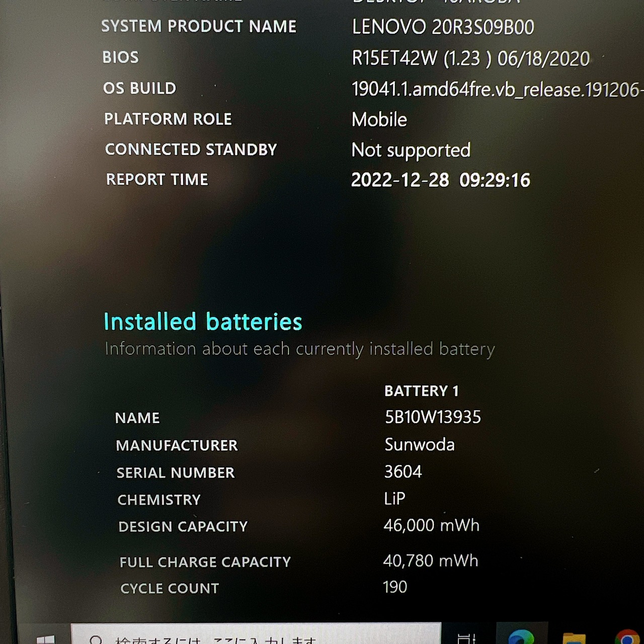Open Task View from the taskbar
Screen dimensions: 644x644
466,639
